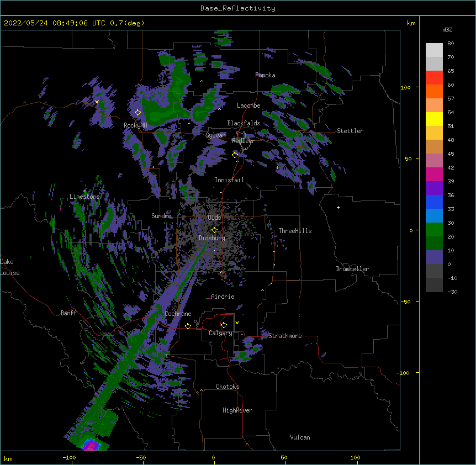Click the yellow V marker in northwest echoes
Screen dimensions: 476x465
coord(97,102)
